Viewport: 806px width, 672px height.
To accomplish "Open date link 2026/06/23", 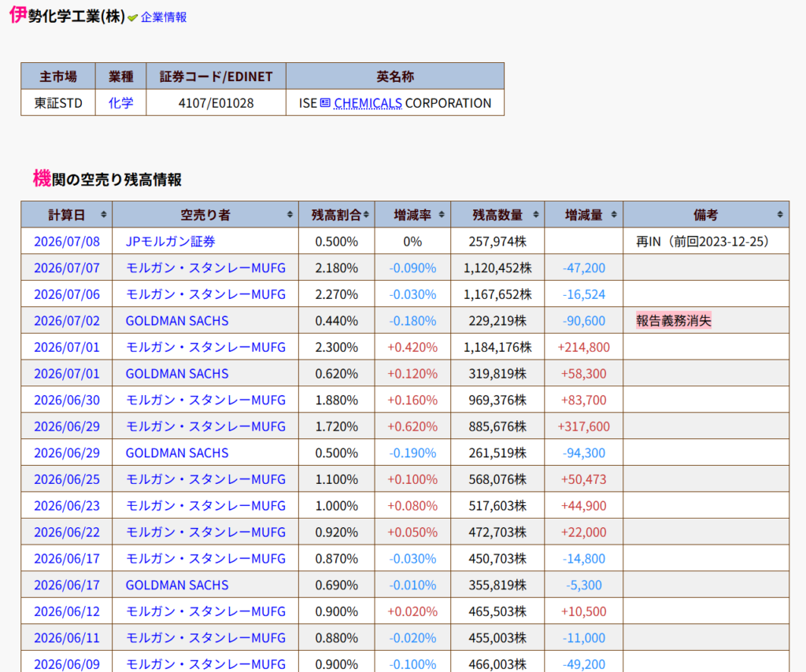I will pos(67,505).
